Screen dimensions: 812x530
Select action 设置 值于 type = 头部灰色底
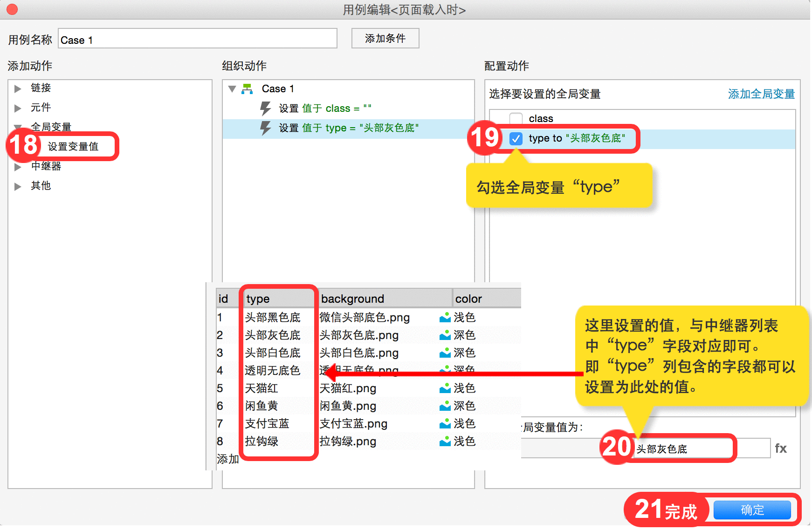coord(349,128)
